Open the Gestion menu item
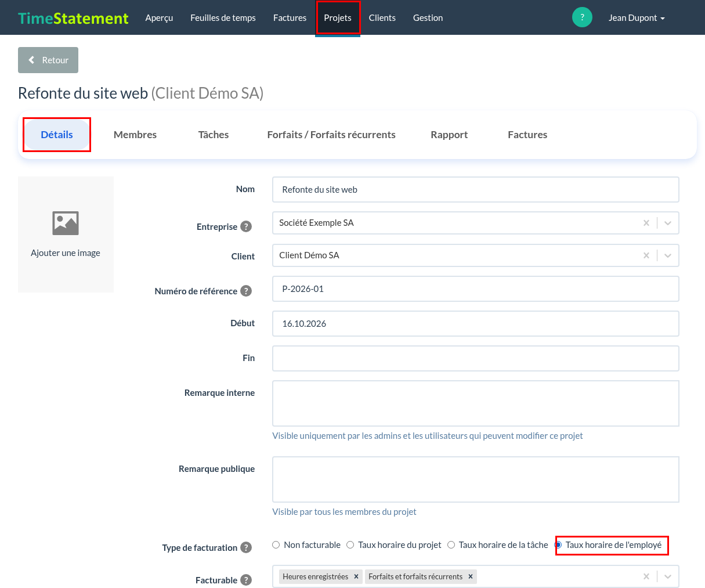 428,18
